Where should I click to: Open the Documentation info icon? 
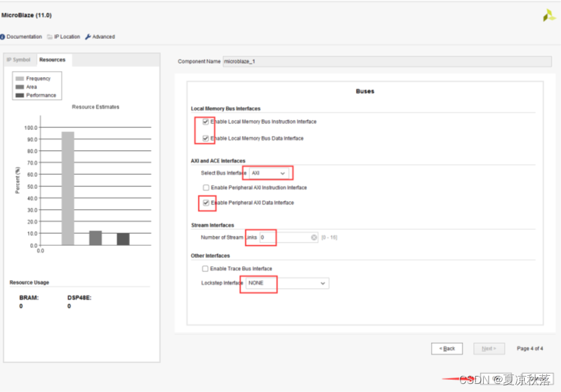pos(3,37)
